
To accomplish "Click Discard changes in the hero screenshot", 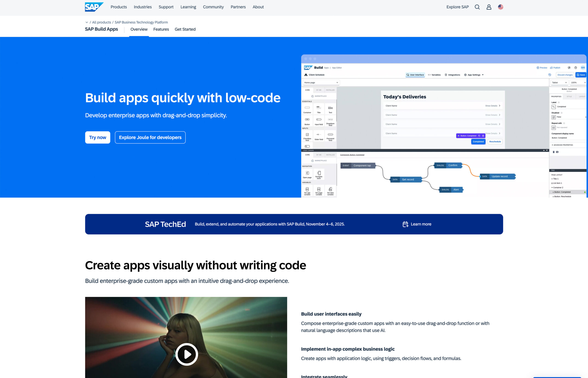I will [x=565, y=75].
